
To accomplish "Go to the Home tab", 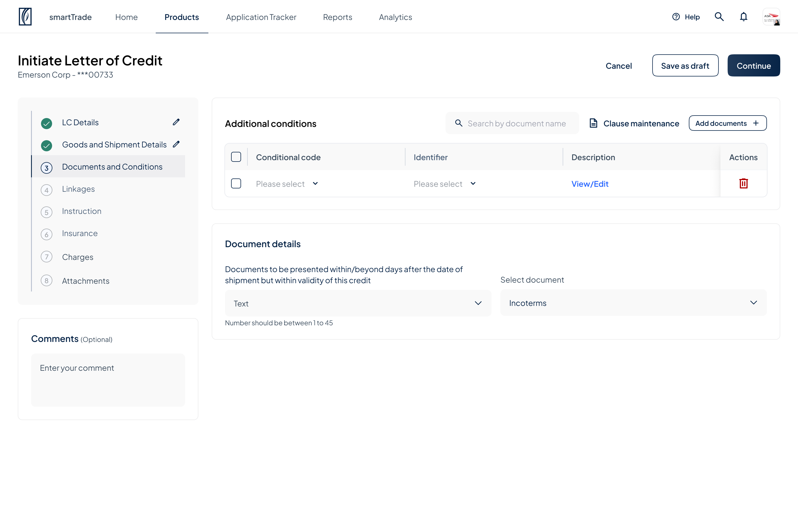I will tap(127, 17).
